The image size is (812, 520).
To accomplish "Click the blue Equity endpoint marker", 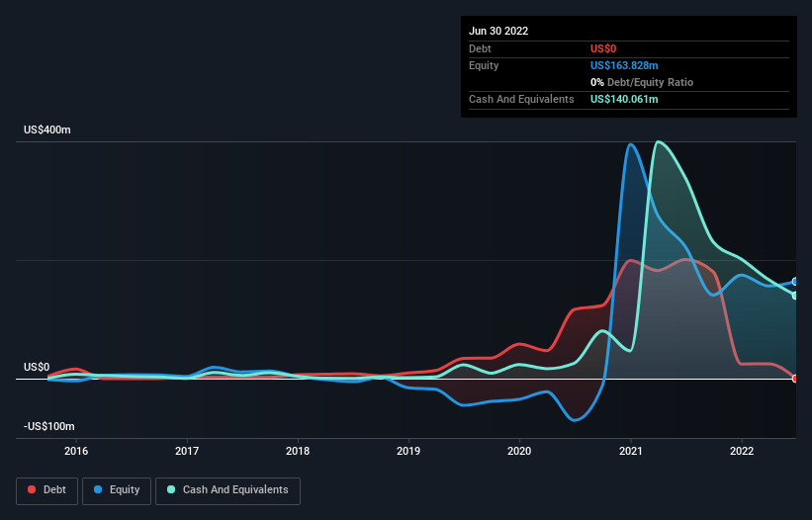I will pos(795,282).
